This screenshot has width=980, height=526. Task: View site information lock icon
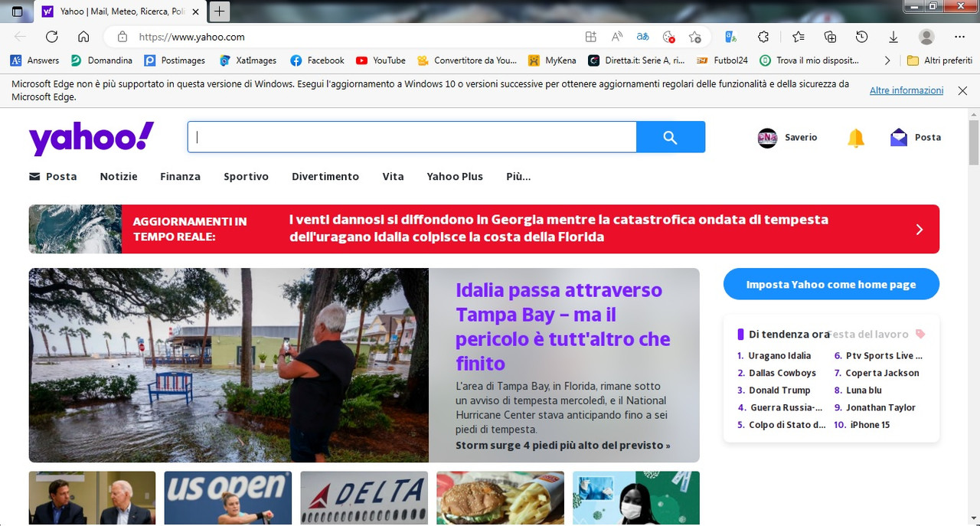(122, 37)
